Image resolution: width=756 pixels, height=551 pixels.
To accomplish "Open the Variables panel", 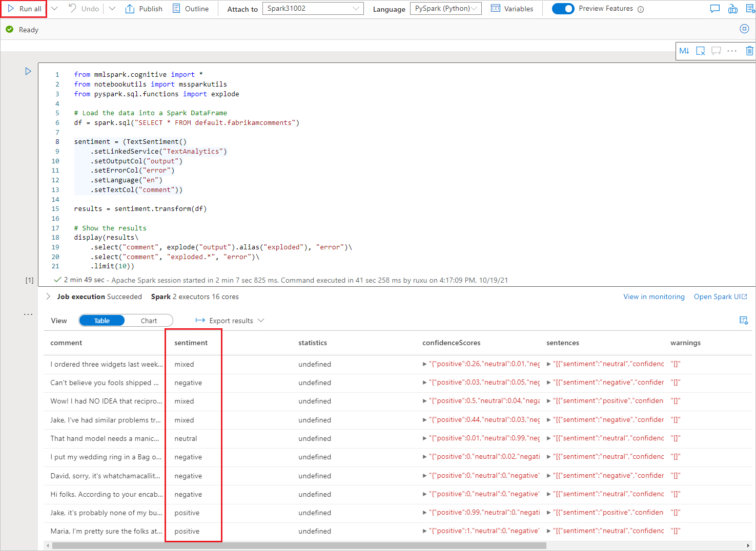I will (512, 8).
